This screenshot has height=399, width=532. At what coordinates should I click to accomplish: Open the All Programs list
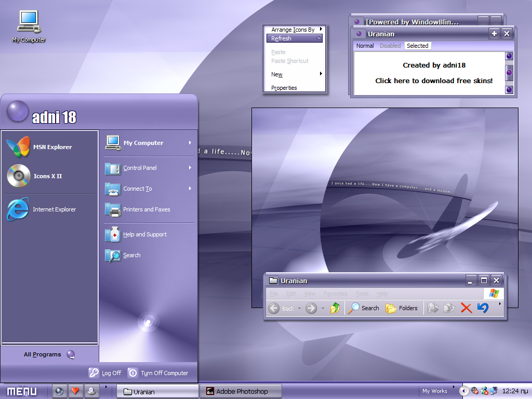tap(49, 354)
